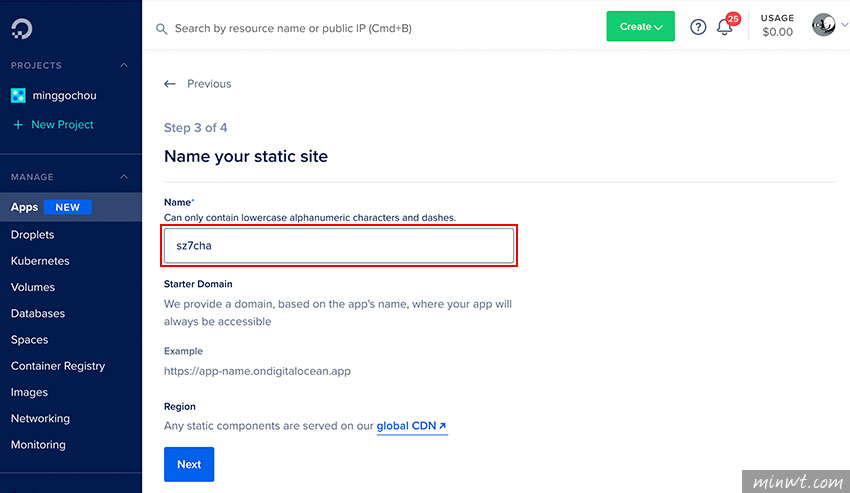Open the Create dropdown button

point(640,26)
